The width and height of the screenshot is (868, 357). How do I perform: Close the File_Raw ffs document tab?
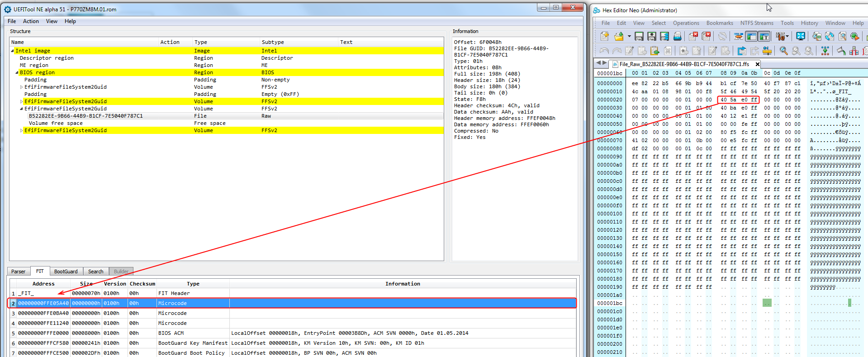[x=758, y=64]
